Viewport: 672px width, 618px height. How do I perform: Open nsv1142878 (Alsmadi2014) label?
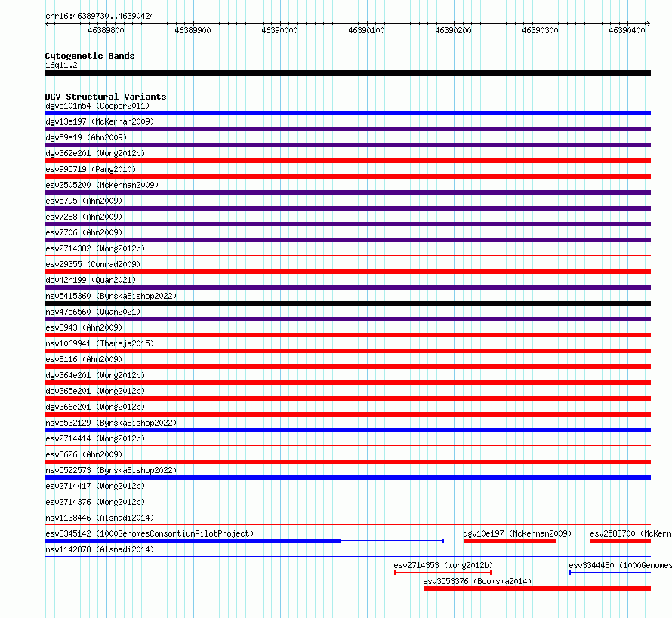(100, 549)
